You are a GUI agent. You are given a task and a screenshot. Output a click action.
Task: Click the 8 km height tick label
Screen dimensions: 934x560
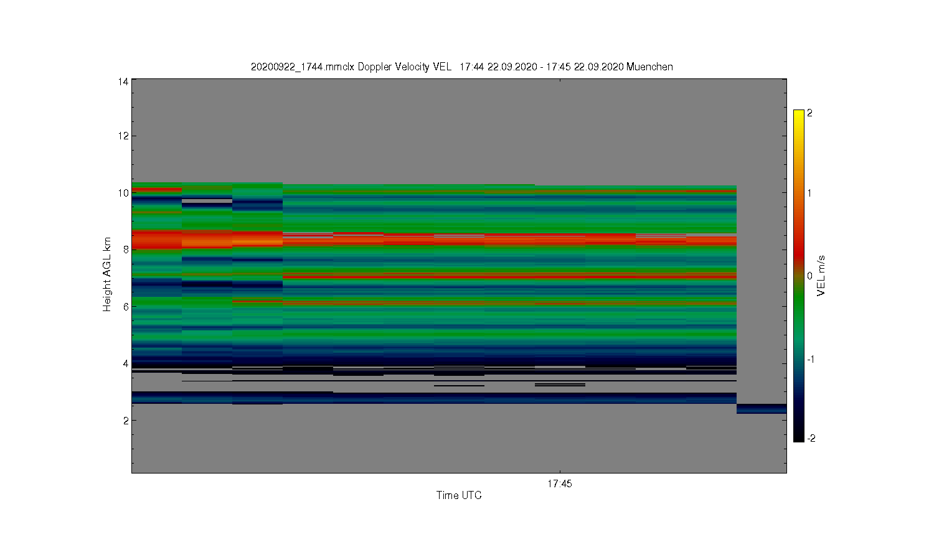(126, 250)
